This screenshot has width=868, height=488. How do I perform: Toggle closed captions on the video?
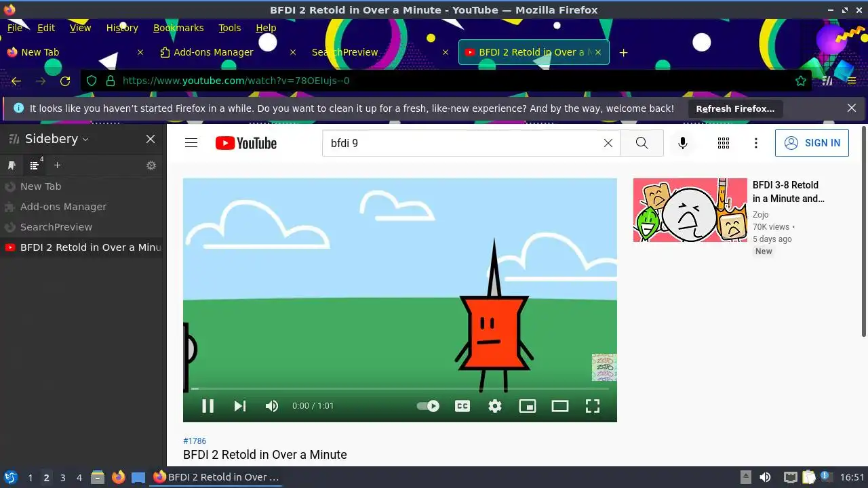coord(462,406)
